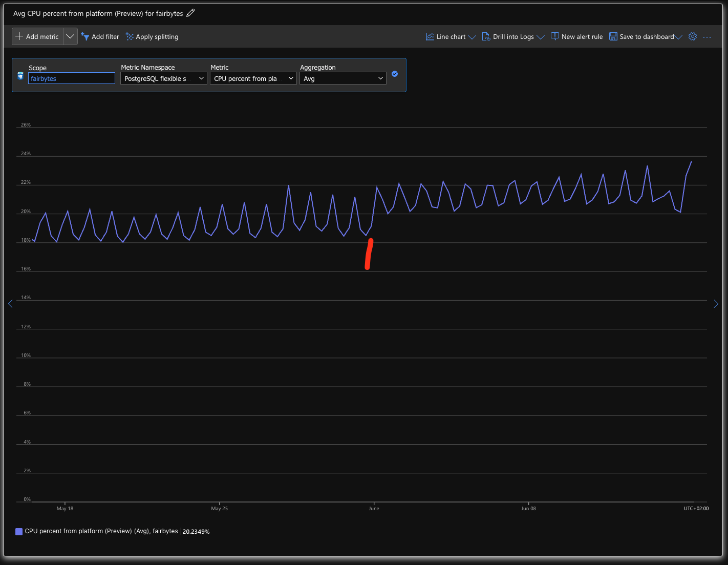Image resolution: width=728 pixels, height=565 pixels.
Task: Expand the arrow beside Add metric
Action: click(x=70, y=36)
